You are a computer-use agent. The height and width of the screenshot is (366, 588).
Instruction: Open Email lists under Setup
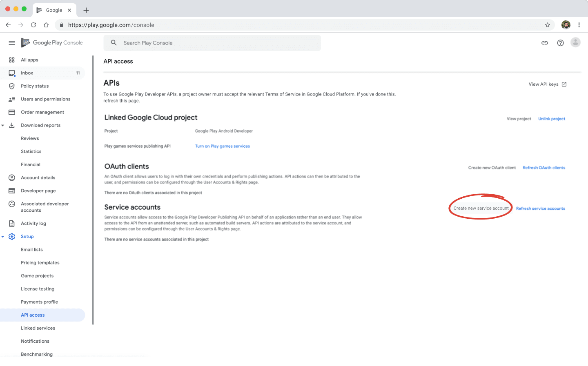[32, 250]
